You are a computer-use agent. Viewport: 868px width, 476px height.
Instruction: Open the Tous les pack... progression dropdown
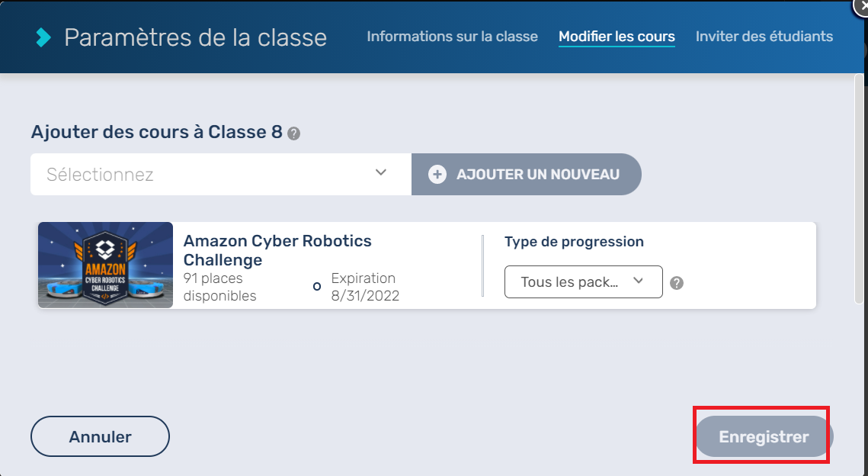[583, 282]
